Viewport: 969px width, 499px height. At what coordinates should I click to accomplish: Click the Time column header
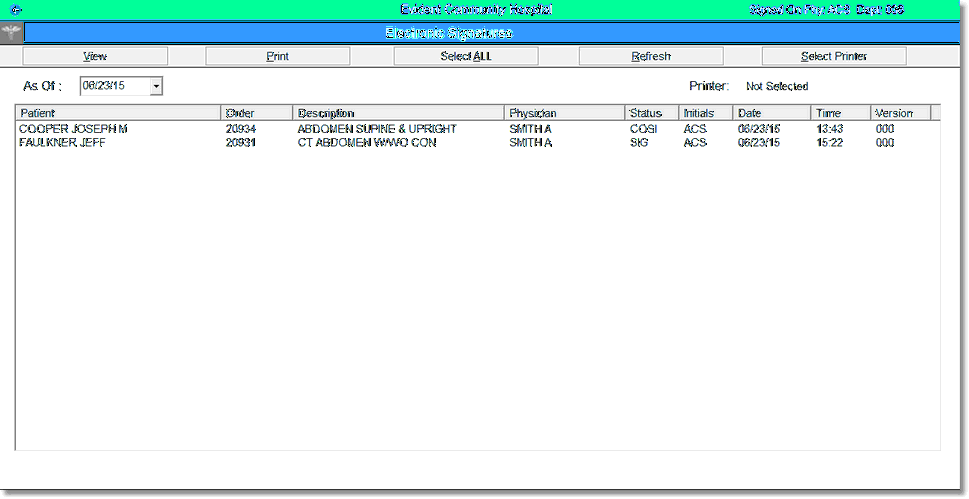tap(840, 113)
